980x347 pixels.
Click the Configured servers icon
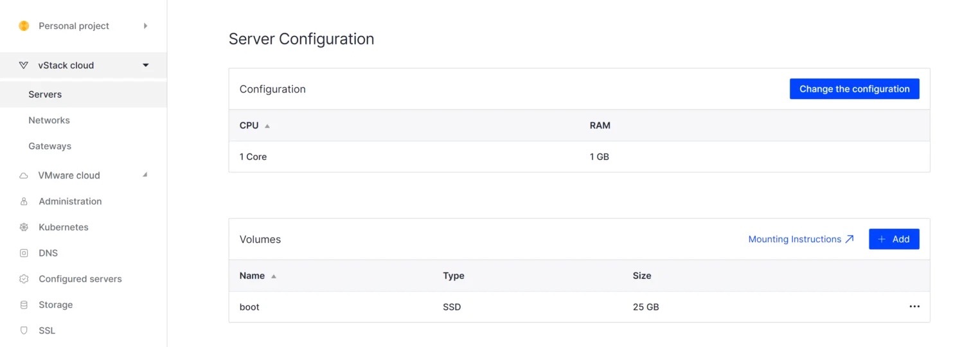[x=24, y=279]
